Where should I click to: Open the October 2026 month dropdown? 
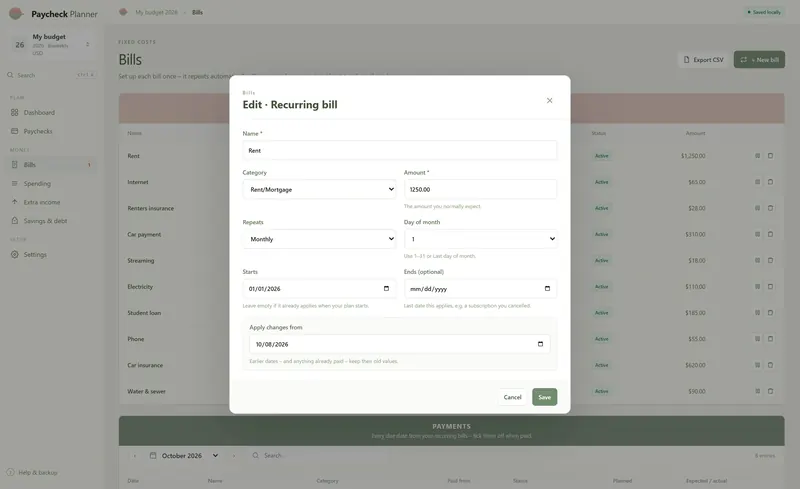pos(184,456)
